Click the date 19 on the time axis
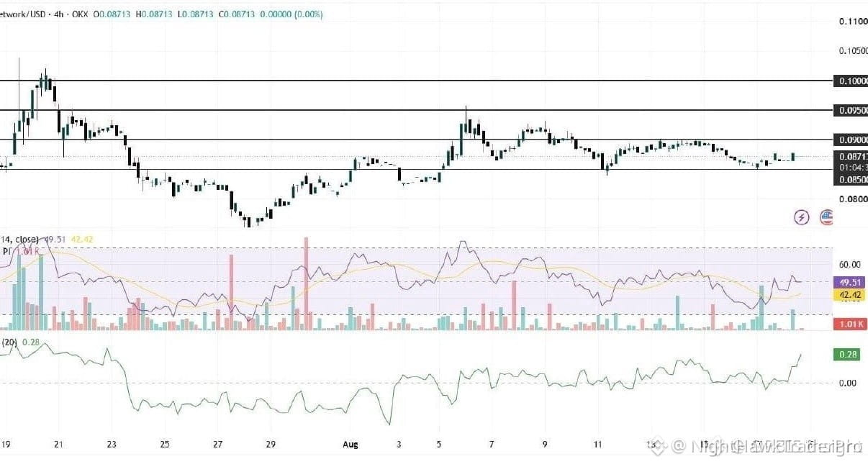Image resolution: width=868 pixels, height=464 pixels. click(x=5, y=444)
